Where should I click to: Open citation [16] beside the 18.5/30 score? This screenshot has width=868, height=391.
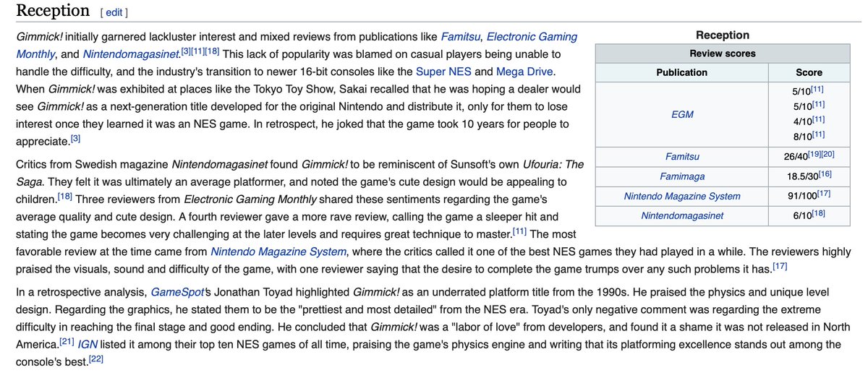(x=826, y=175)
